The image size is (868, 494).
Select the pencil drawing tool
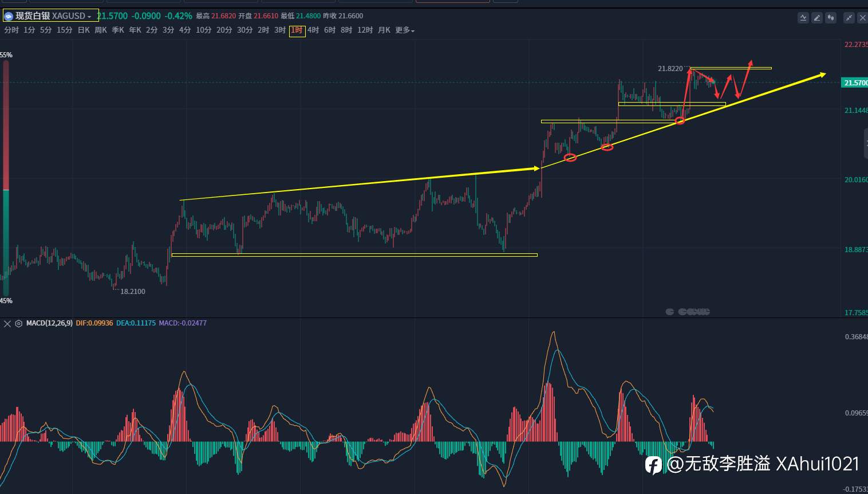pyautogui.click(x=817, y=18)
